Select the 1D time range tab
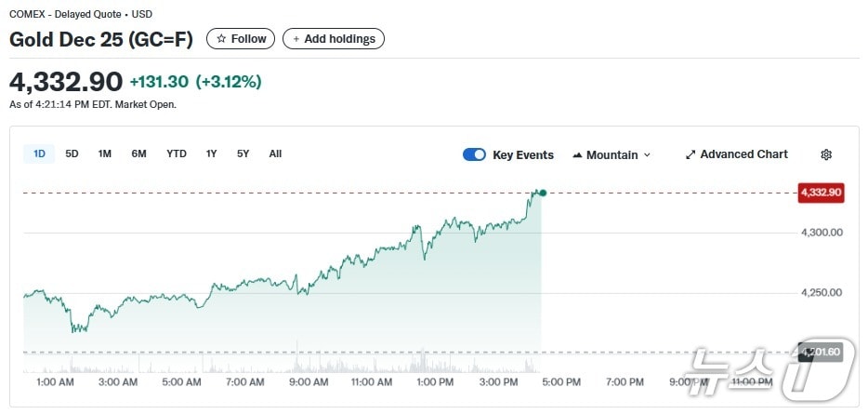 tap(39, 154)
